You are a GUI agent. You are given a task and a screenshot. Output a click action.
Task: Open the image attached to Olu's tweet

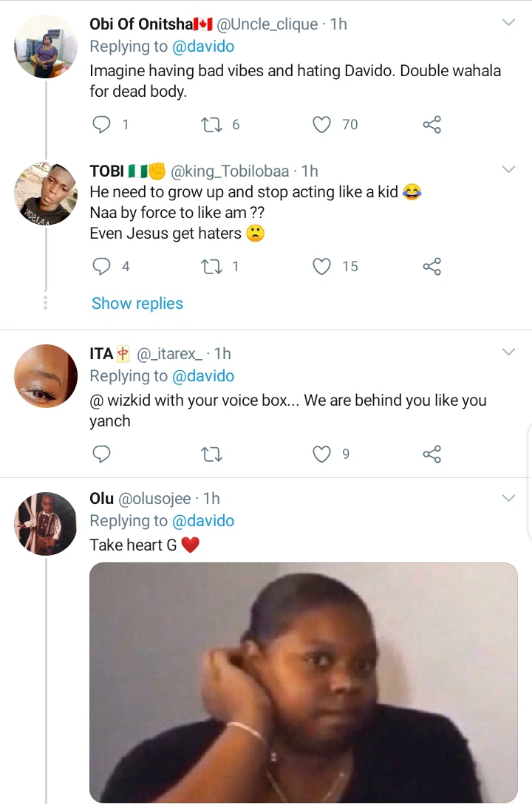[x=303, y=682]
